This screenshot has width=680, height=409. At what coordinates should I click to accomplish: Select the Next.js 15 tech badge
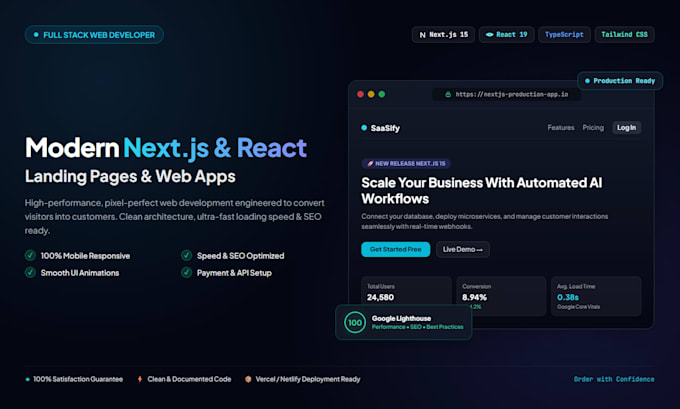point(443,35)
